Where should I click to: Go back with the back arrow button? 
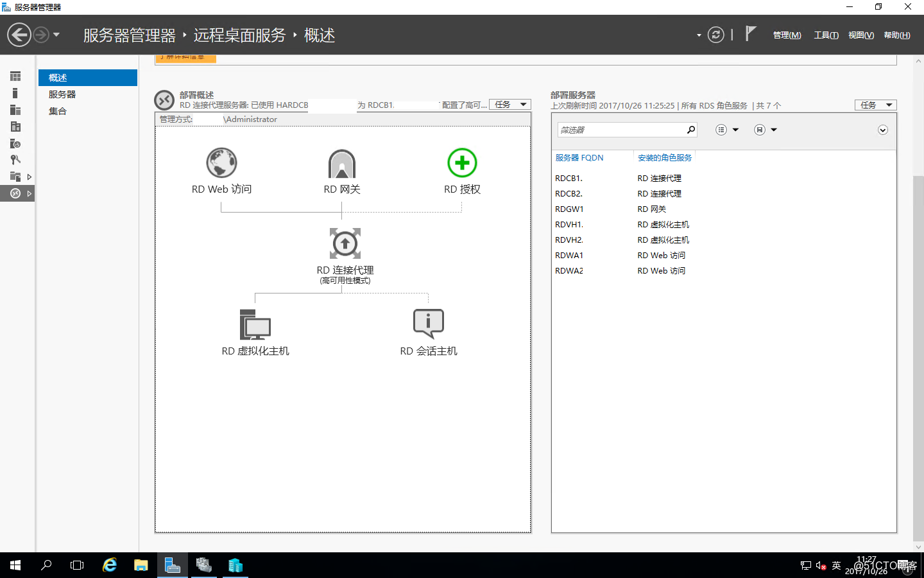tap(19, 35)
